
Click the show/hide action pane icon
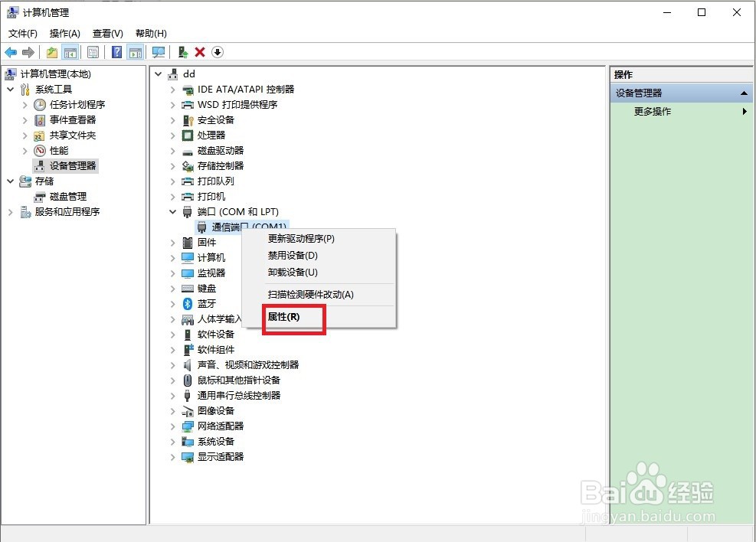pos(136,52)
